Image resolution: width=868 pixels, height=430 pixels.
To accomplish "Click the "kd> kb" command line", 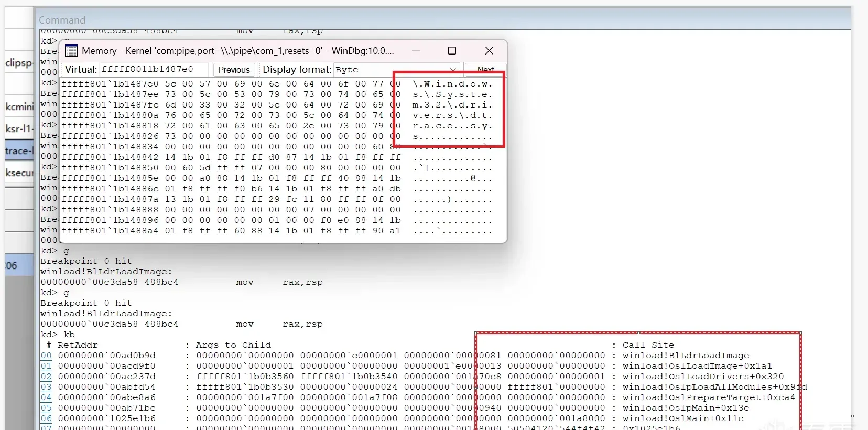I will pyautogui.click(x=58, y=335).
